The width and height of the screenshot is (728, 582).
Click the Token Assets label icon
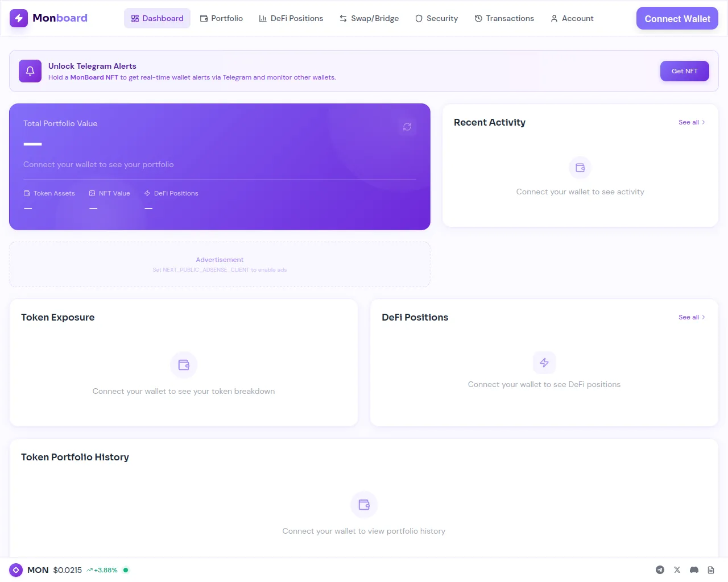[27, 193]
